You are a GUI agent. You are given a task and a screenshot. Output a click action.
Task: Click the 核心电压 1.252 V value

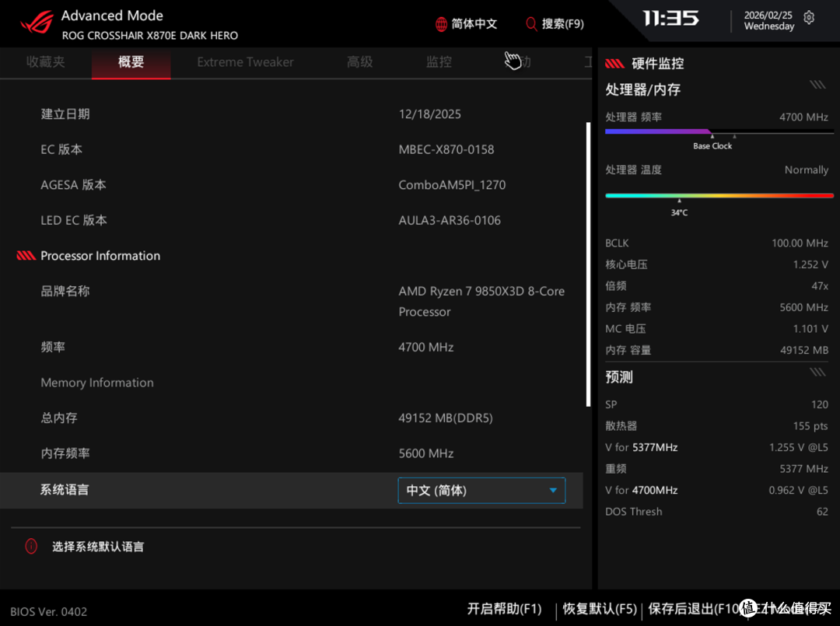point(810,264)
